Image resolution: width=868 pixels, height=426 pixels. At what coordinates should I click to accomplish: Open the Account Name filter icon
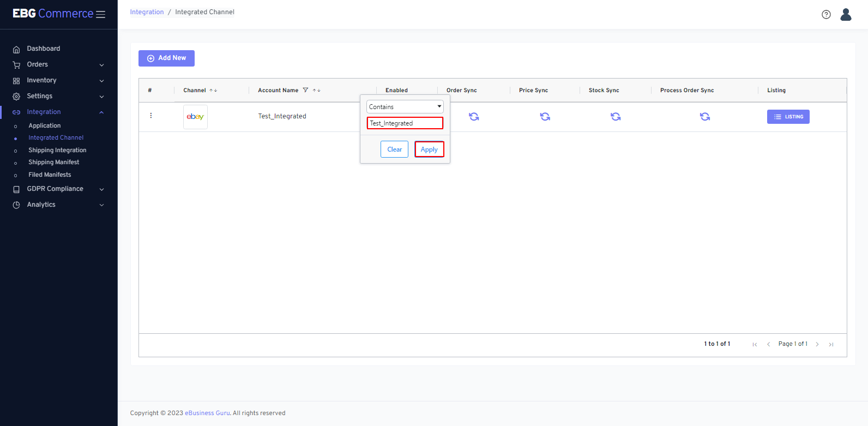coord(305,91)
